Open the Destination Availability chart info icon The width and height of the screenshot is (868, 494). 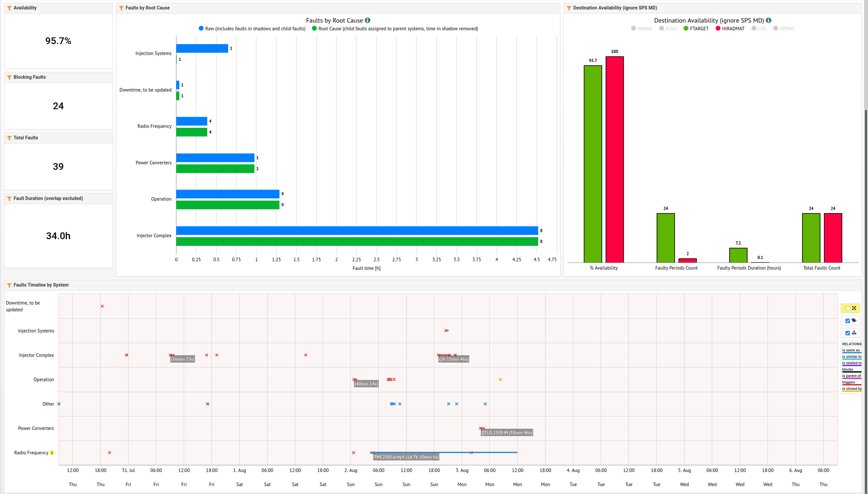point(769,20)
